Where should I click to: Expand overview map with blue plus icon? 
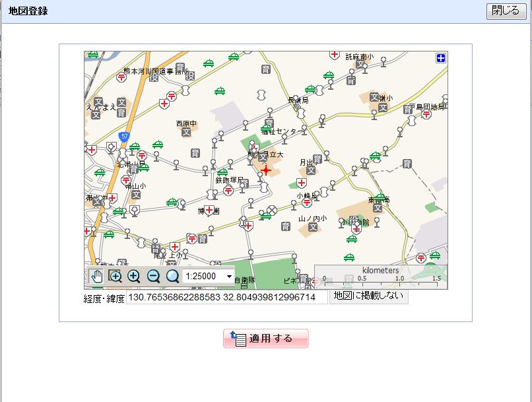pyautogui.click(x=440, y=58)
